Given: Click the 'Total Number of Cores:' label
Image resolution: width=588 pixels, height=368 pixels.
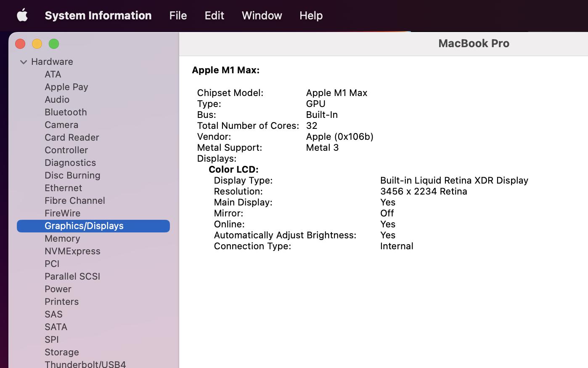Looking at the screenshot, I should (x=248, y=125).
